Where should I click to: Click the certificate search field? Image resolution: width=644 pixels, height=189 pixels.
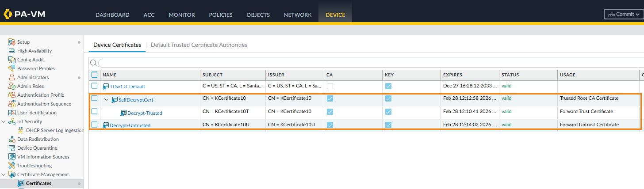pos(371,63)
